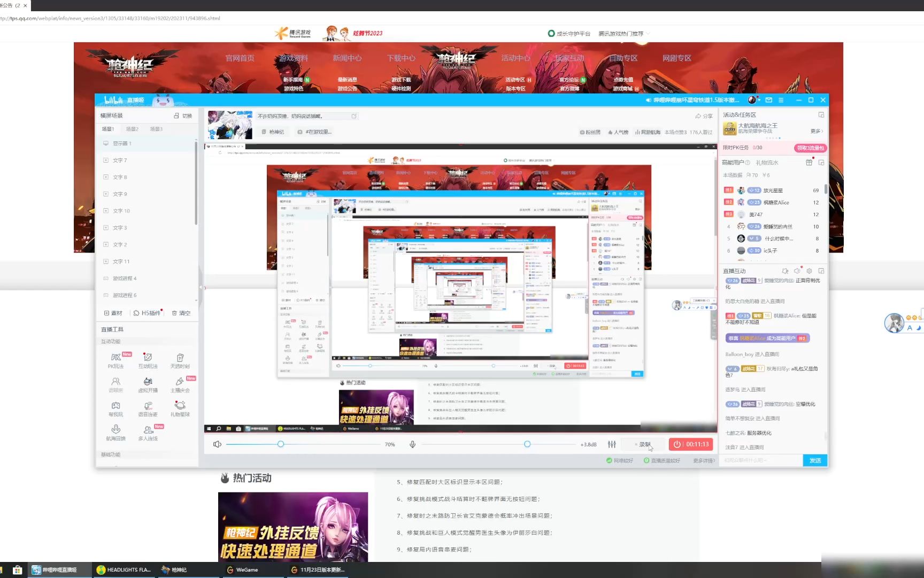
Task: Select the 高能用户 tab
Action: coord(733,162)
